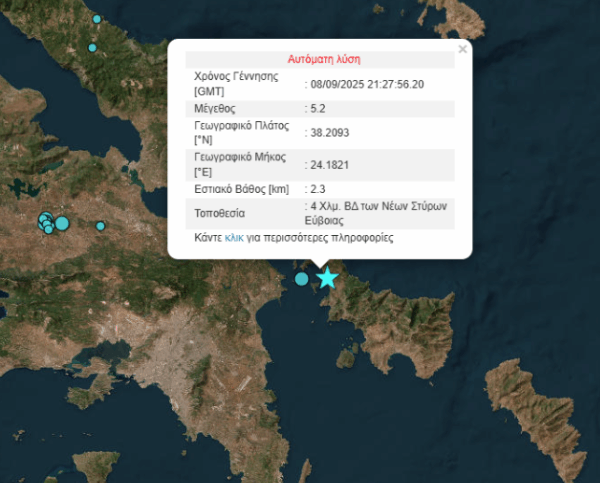Click the 'Μέγεθος' label

tap(215, 109)
